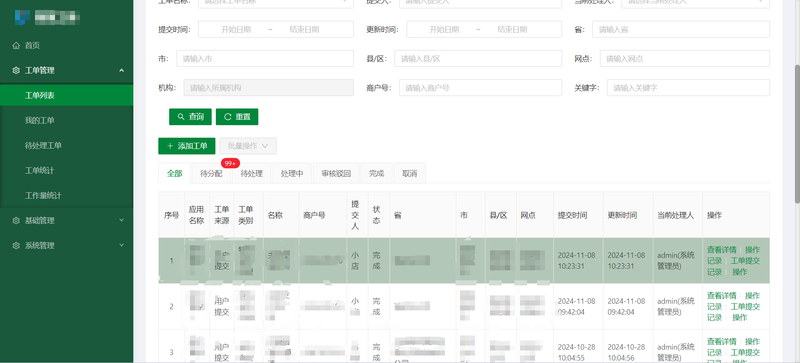Screen dimensions: 800x363
Task: Select the 更新时间 cell 2024-11-08 09:42:04
Action: click(627, 306)
